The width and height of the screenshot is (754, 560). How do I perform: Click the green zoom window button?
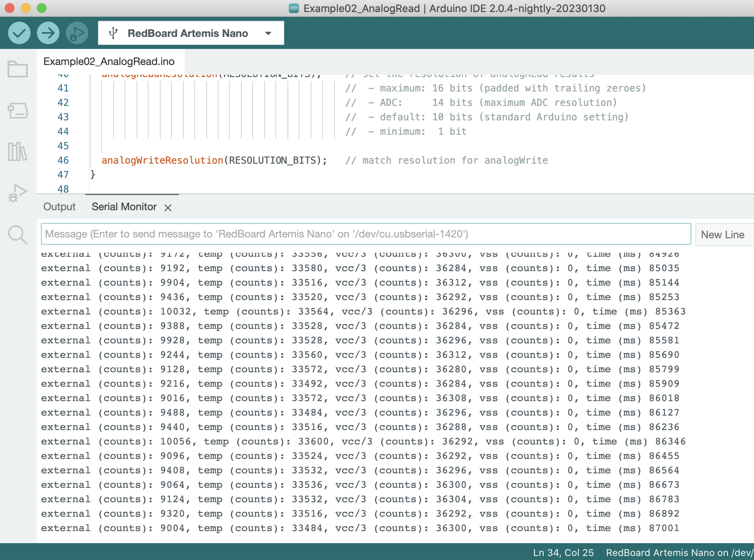(42, 8)
